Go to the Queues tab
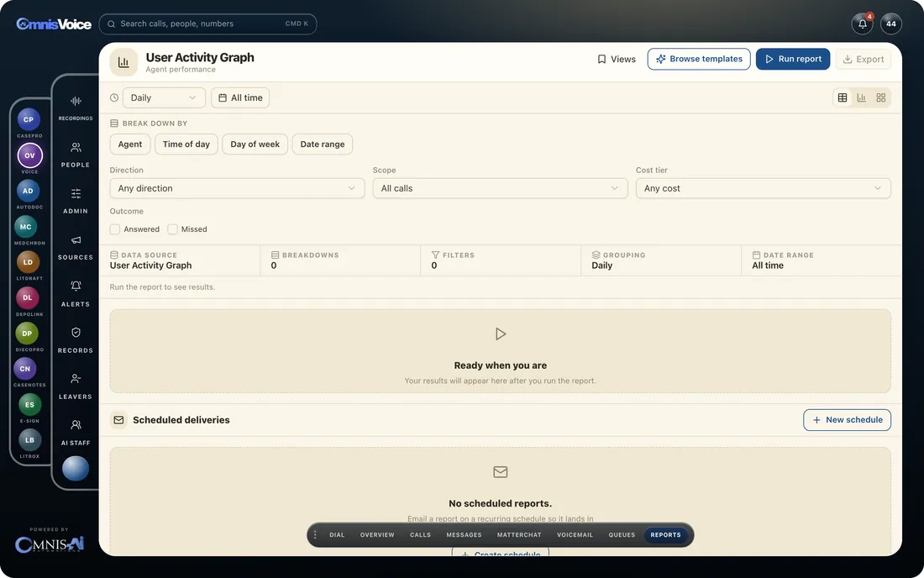924x578 pixels. click(622, 535)
